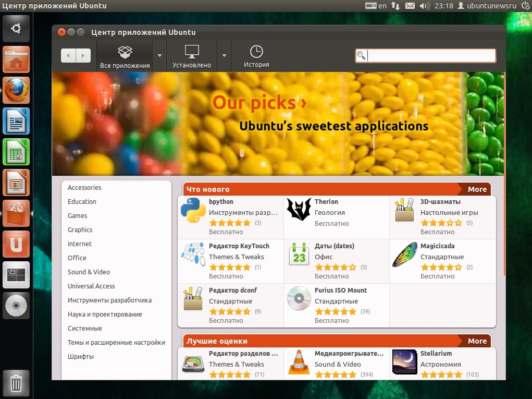Select Инструменты разработчика category
532x399 pixels.
(x=109, y=300)
